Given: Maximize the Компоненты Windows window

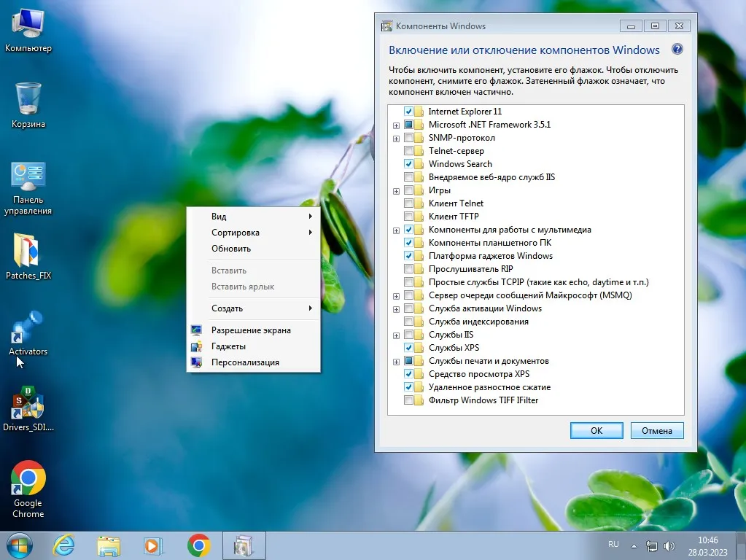Looking at the screenshot, I should pyautogui.click(x=655, y=26).
